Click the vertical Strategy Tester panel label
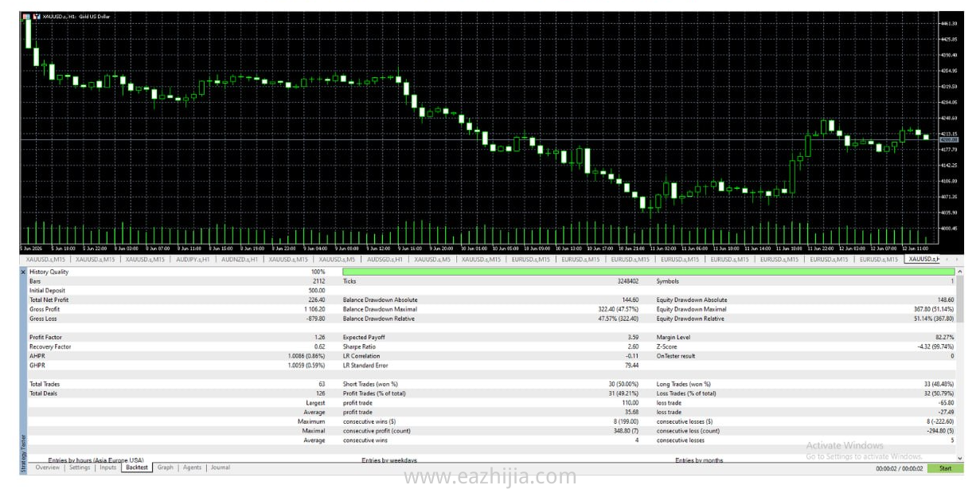This screenshot has width=980, height=493. point(23,454)
